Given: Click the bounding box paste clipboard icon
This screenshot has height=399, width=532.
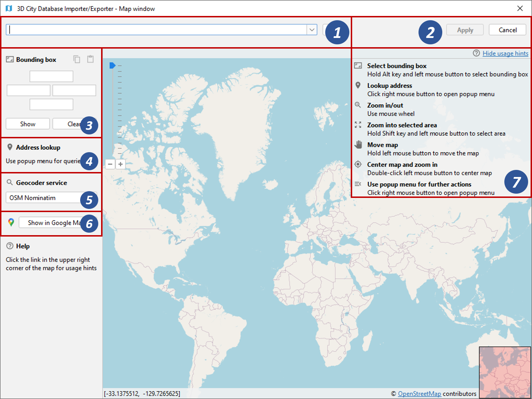Looking at the screenshot, I should point(90,59).
